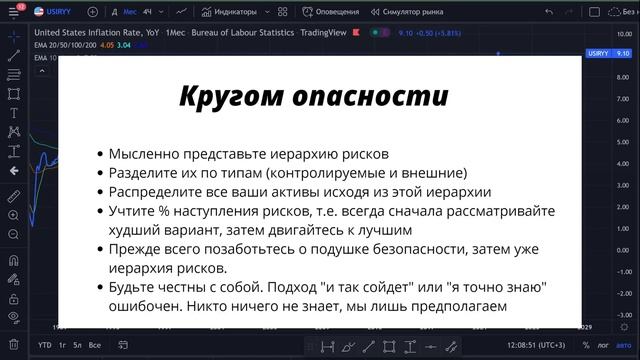
Task: Collapse the indicator legend chevron
Action: [42, 71]
